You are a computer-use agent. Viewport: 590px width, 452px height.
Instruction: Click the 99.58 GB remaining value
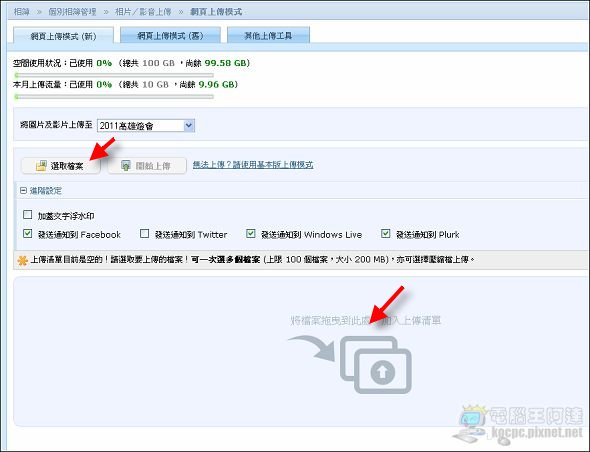(x=225, y=63)
